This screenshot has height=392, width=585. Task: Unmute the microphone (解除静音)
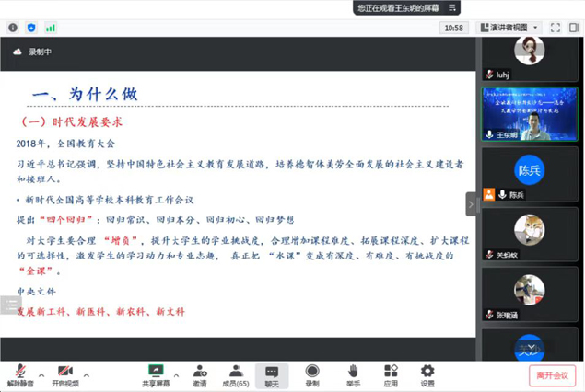click(18, 373)
